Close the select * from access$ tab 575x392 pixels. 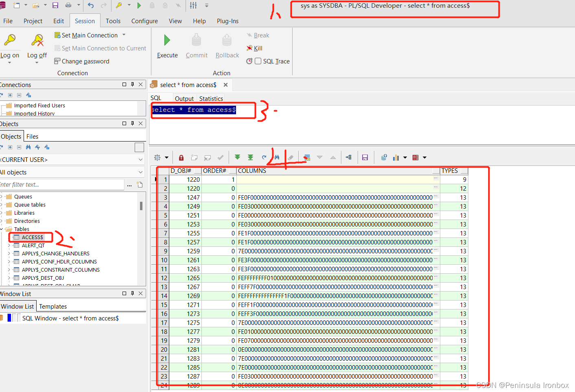[x=225, y=85]
